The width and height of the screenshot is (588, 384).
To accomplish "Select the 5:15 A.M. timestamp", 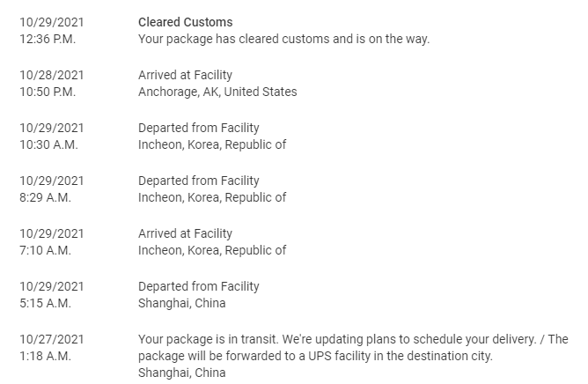I will coord(45,304).
